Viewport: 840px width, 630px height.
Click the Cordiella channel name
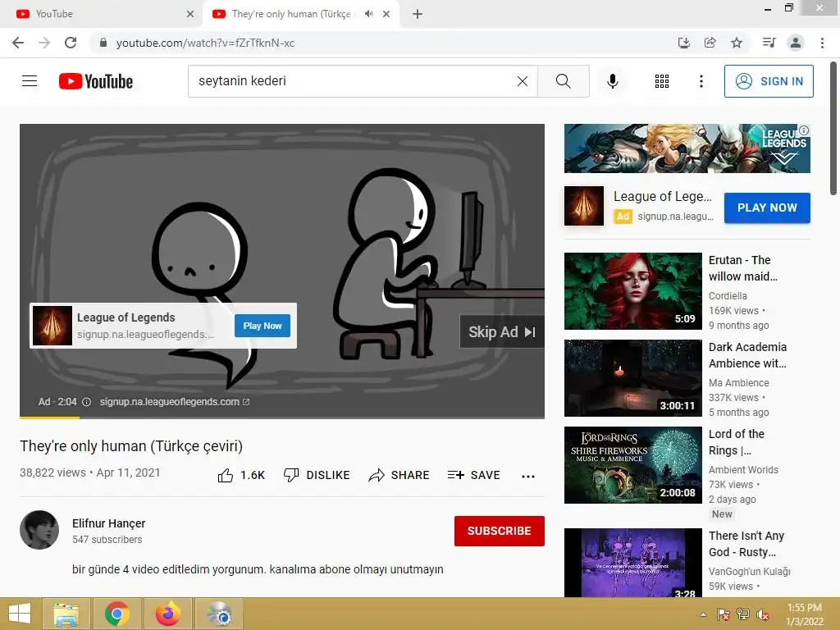point(728,295)
